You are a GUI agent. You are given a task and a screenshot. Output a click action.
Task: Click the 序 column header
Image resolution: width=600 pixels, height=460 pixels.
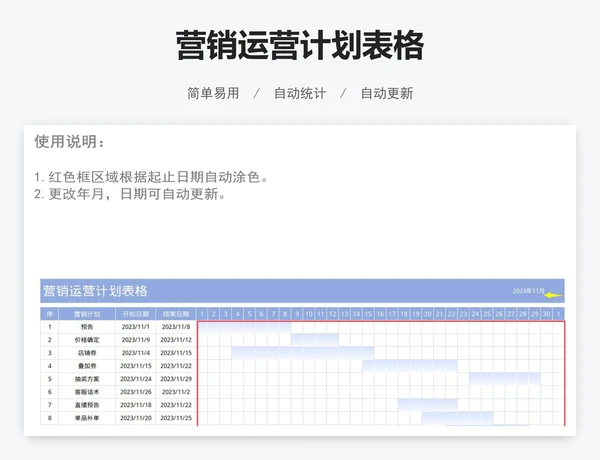(49, 314)
